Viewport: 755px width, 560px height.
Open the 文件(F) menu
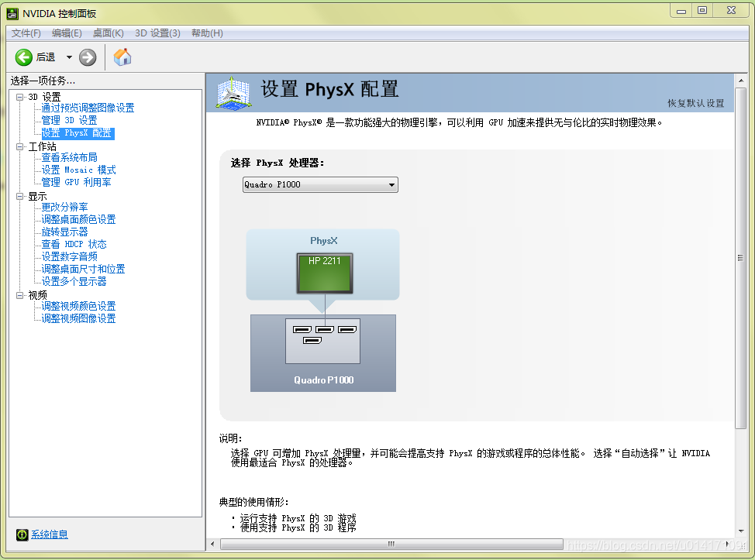pyautogui.click(x=26, y=33)
